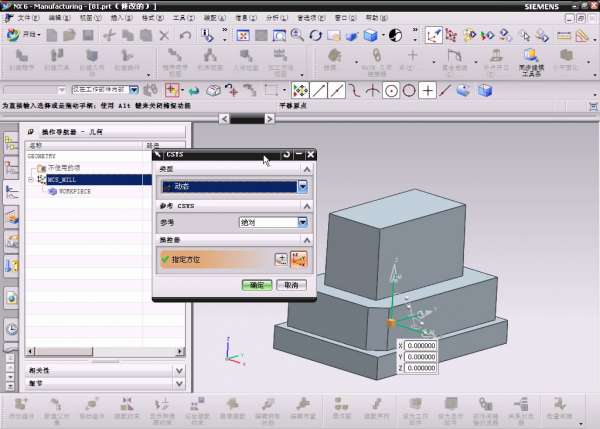Click the undo arrow in the toolbar
Screen dimensions: 600x429
(185, 35)
